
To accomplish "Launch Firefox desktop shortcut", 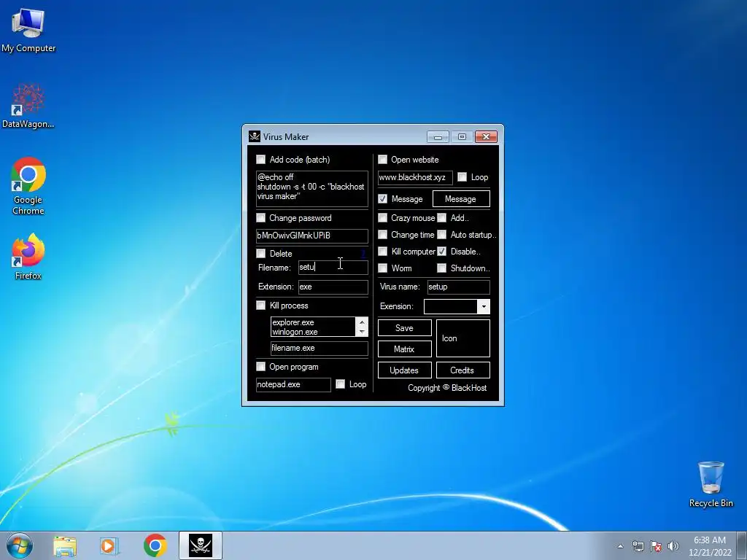I will (x=28, y=256).
